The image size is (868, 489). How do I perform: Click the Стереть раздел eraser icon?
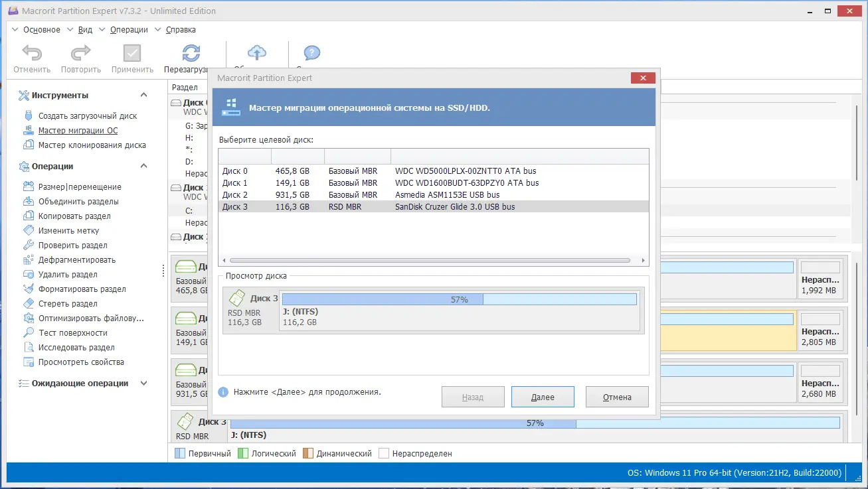click(x=28, y=303)
